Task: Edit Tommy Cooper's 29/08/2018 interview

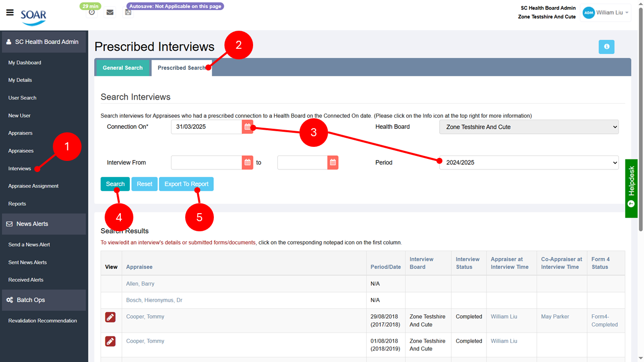Action: tap(110, 317)
